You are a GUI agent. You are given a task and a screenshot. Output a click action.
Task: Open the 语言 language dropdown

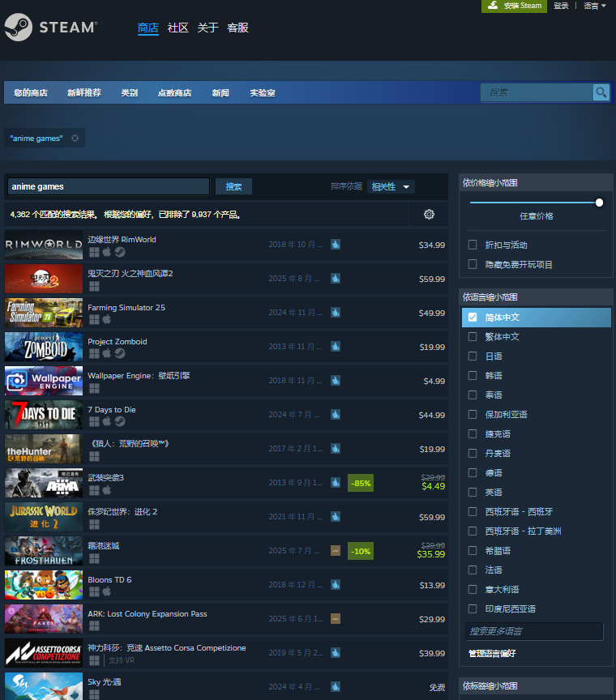(595, 6)
